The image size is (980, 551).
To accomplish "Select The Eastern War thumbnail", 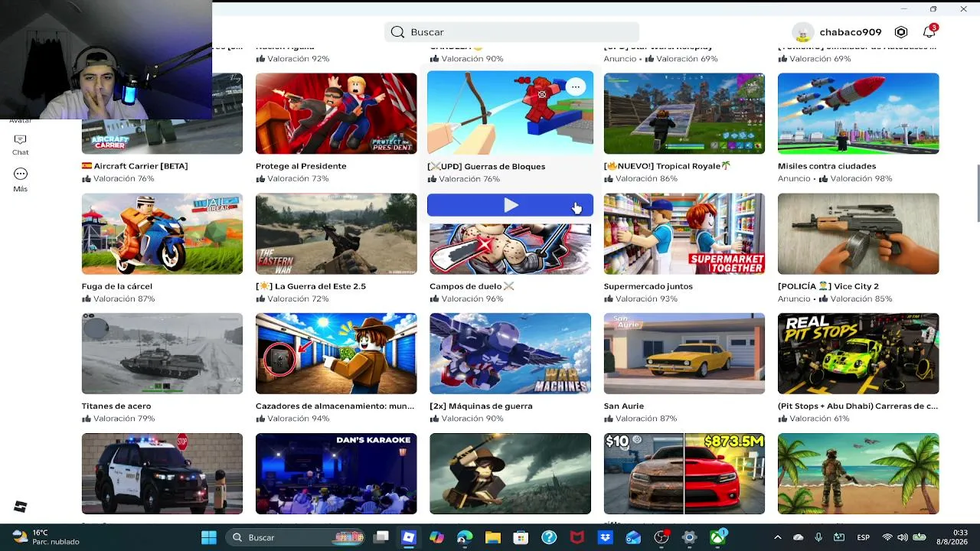I will point(336,233).
